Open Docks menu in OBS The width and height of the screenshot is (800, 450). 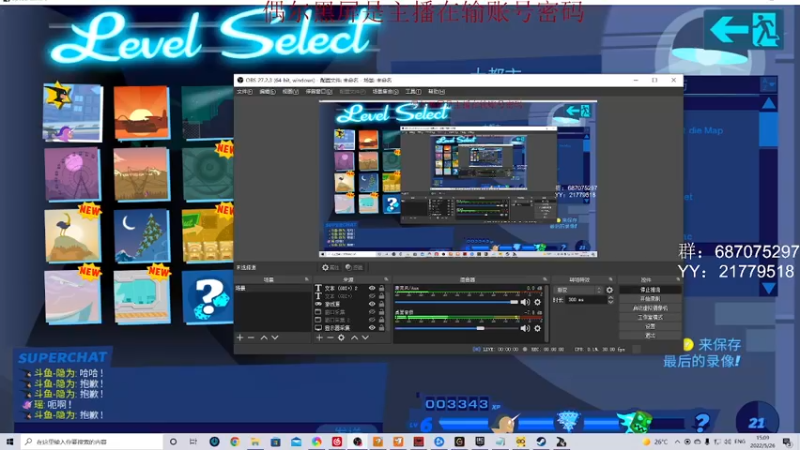point(319,92)
